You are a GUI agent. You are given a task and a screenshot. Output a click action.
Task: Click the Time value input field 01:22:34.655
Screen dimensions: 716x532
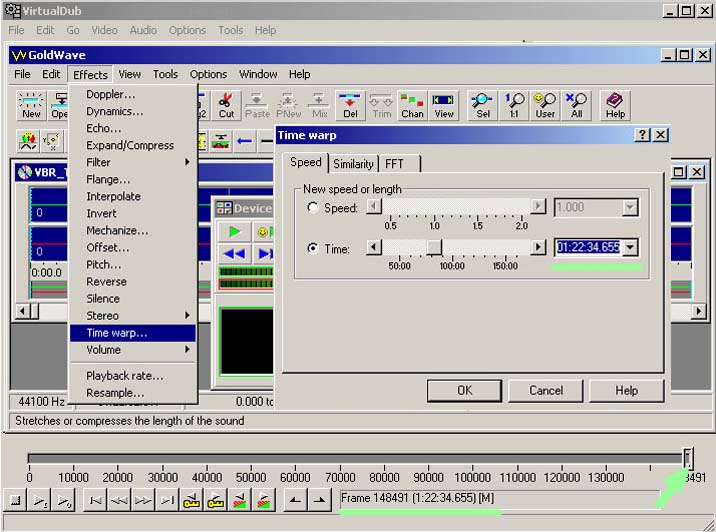click(588, 248)
